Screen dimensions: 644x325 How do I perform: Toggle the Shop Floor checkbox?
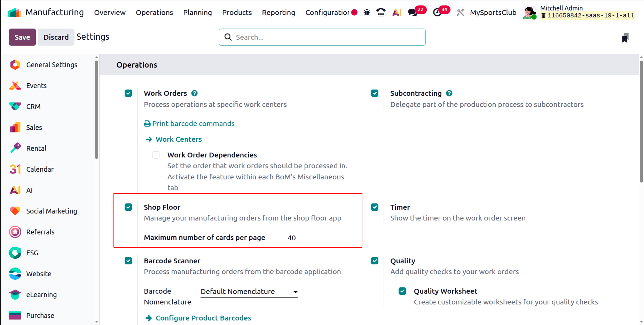[128, 207]
